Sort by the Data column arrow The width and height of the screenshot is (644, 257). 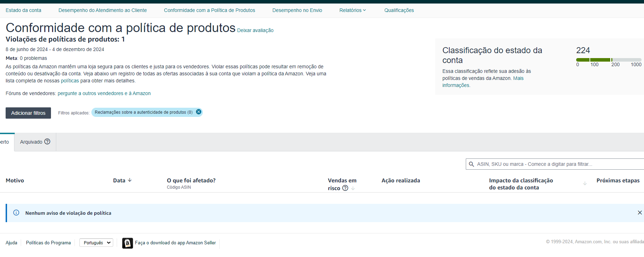[130, 180]
